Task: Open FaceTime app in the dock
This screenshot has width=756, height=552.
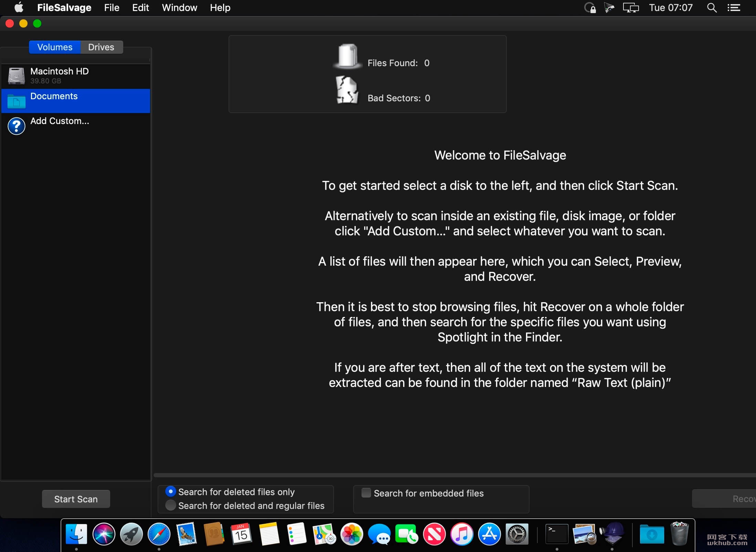Action: tap(407, 534)
